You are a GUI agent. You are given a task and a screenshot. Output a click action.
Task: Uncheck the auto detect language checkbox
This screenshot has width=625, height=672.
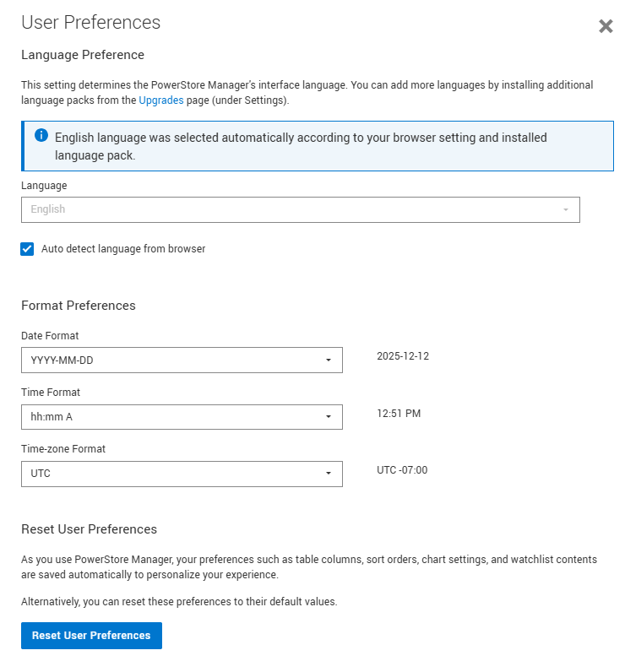coord(28,249)
